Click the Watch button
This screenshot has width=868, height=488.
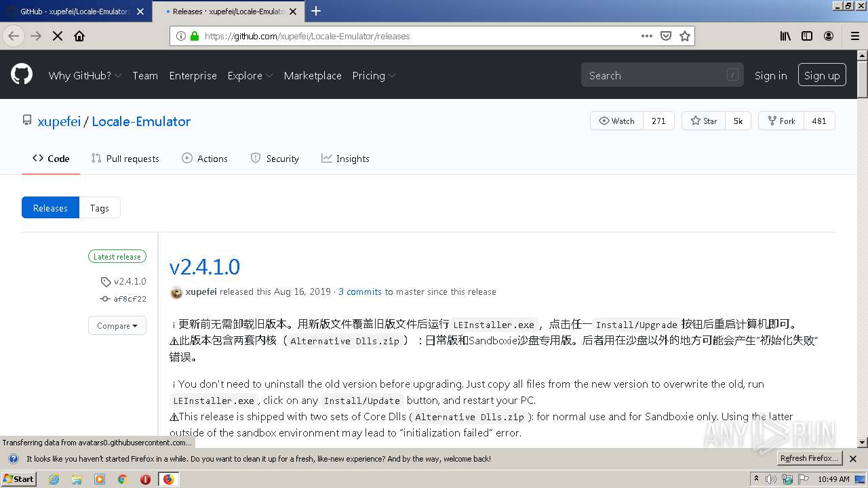tap(616, 121)
